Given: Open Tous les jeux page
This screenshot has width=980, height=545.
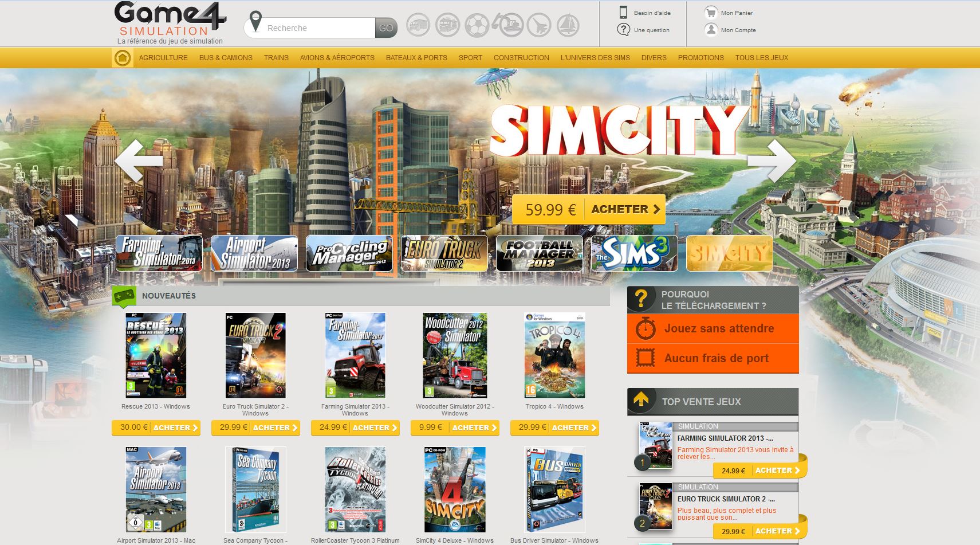Looking at the screenshot, I should pos(761,58).
